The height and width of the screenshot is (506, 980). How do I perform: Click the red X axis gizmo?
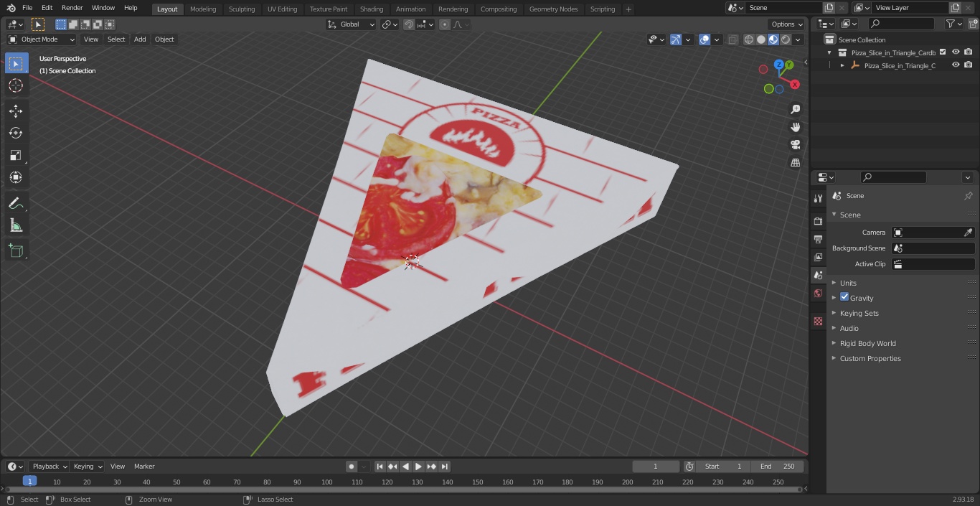[x=795, y=85]
